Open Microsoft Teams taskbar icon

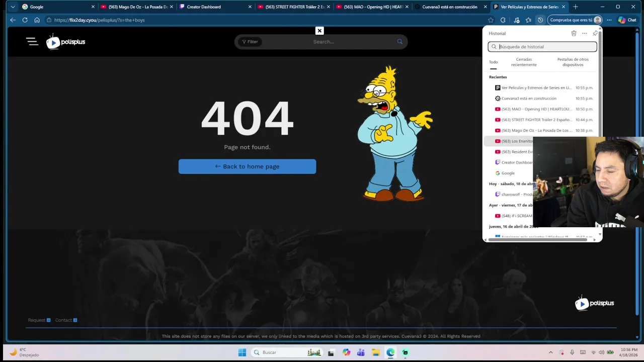coord(361,352)
